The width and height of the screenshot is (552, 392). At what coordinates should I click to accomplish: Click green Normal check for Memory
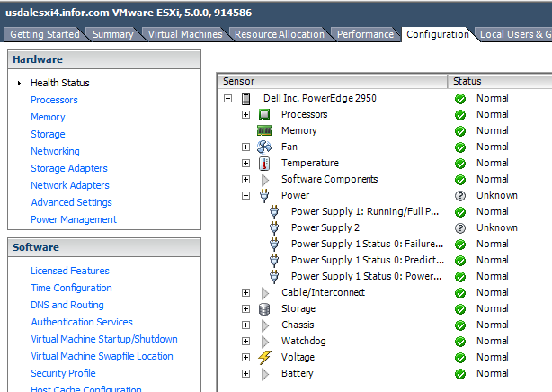tap(460, 131)
